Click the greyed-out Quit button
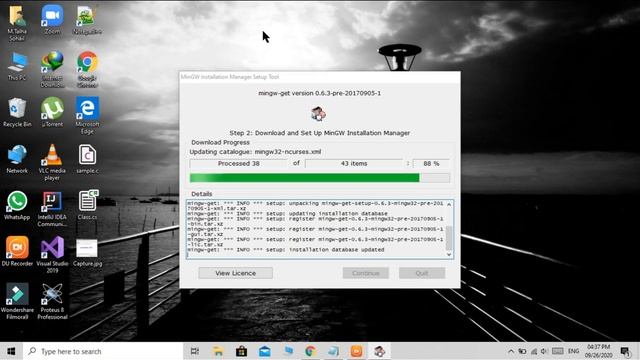Screen dimensions: 640x360 [x=422, y=273]
